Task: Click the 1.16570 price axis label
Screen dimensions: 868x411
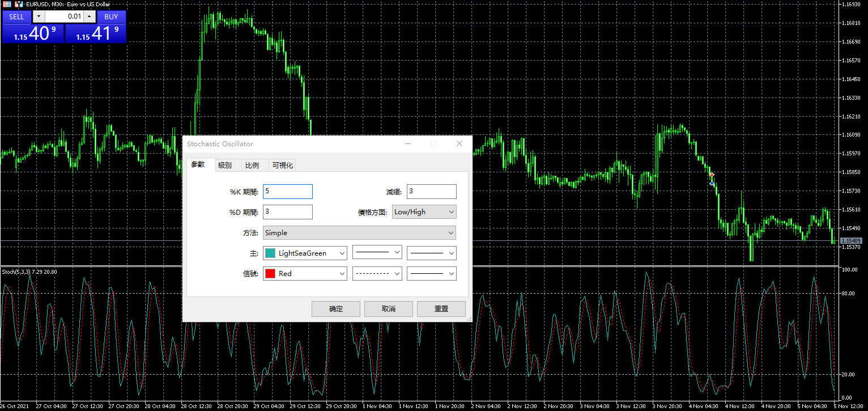Action: click(x=852, y=60)
